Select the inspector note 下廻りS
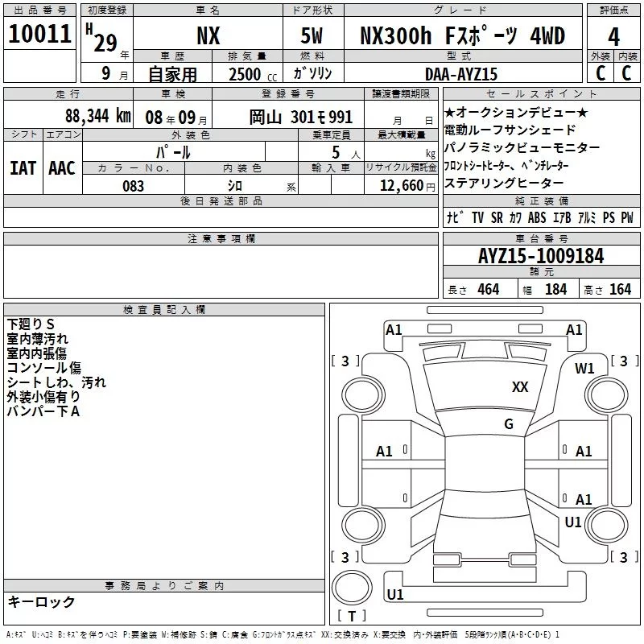644x644 pixels. 31,324
